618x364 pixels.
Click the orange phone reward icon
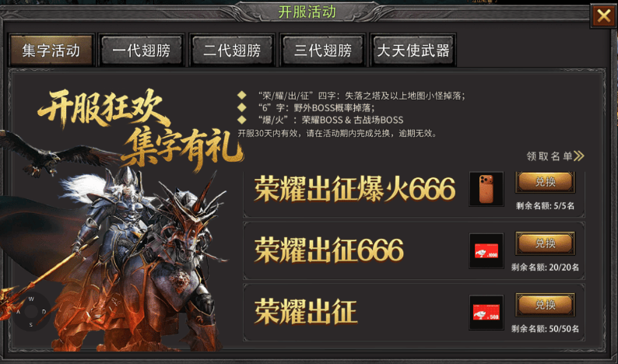pyautogui.click(x=486, y=189)
